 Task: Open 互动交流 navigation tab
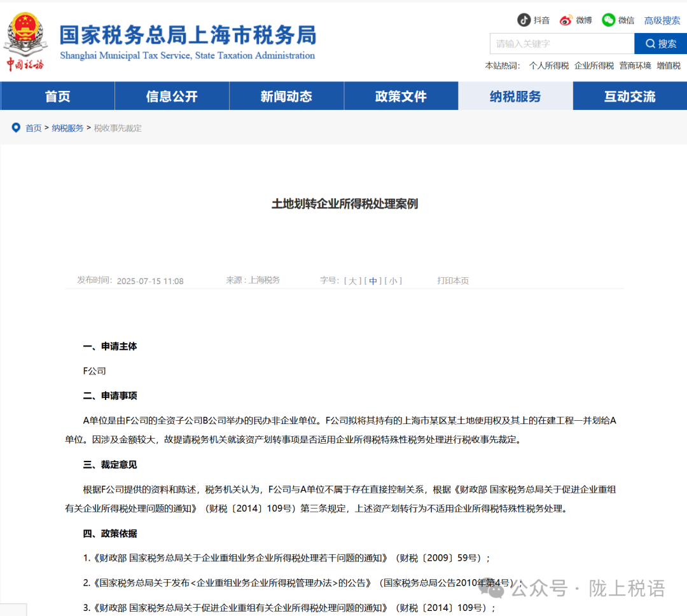(x=630, y=96)
